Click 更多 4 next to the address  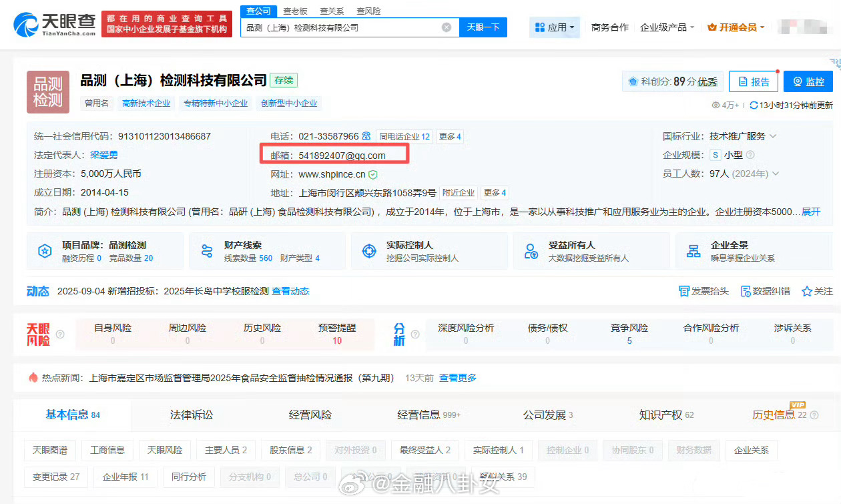(x=495, y=193)
